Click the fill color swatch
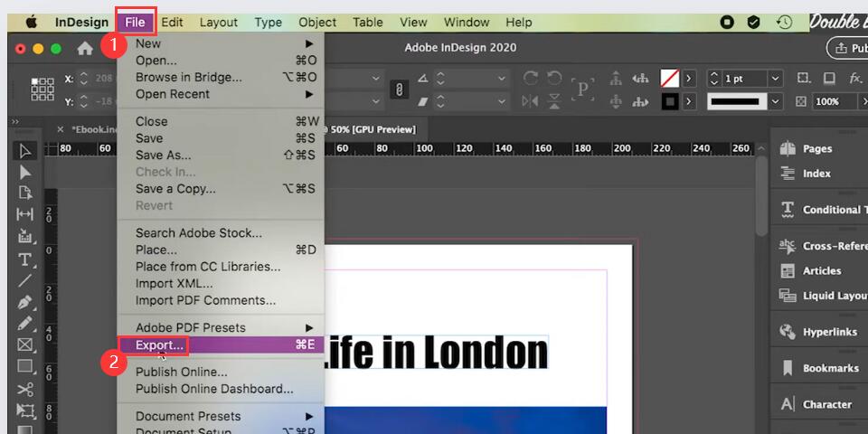 point(670,79)
